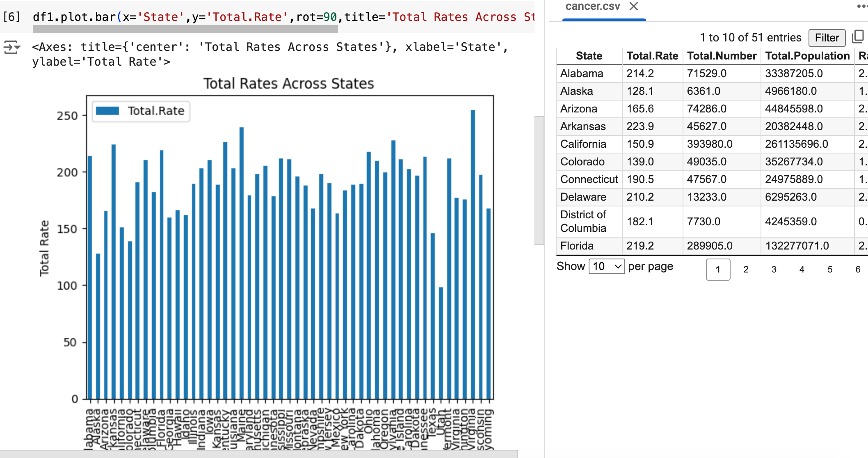Click inside code cell [6] to edit it
The image size is (868, 458).
pos(246,17)
